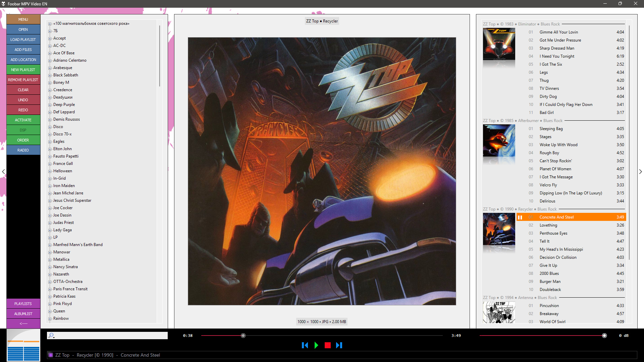Click the NEW PLAYLIST button
The image size is (644, 362).
point(23,70)
